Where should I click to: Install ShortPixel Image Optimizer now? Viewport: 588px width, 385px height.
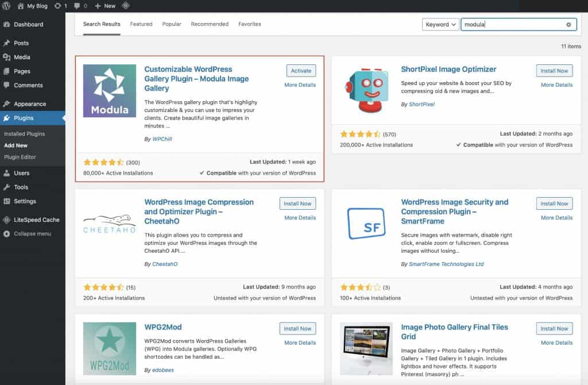(x=554, y=71)
